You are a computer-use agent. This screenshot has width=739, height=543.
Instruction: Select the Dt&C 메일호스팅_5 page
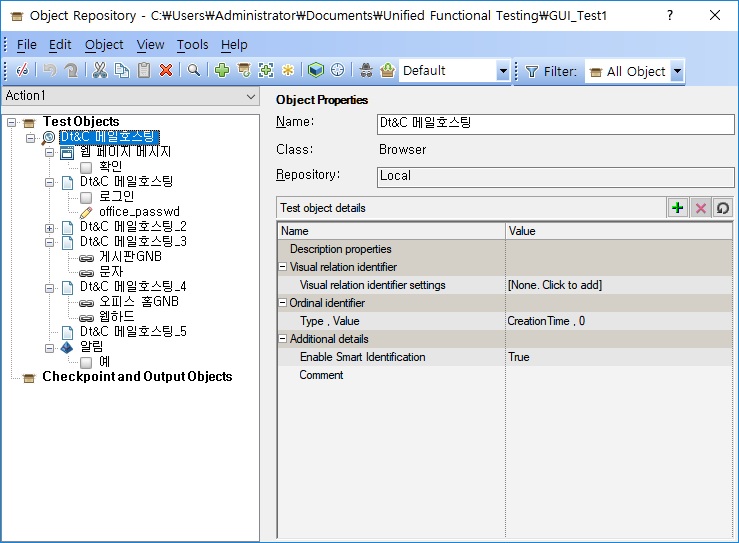coord(133,332)
